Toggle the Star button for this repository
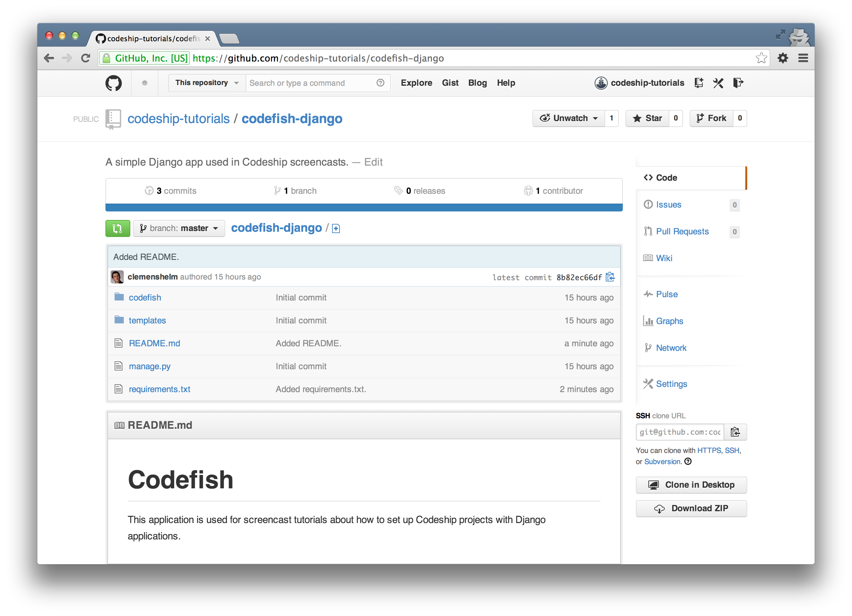Screen dimensions: 852x616 tap(647, 118)
